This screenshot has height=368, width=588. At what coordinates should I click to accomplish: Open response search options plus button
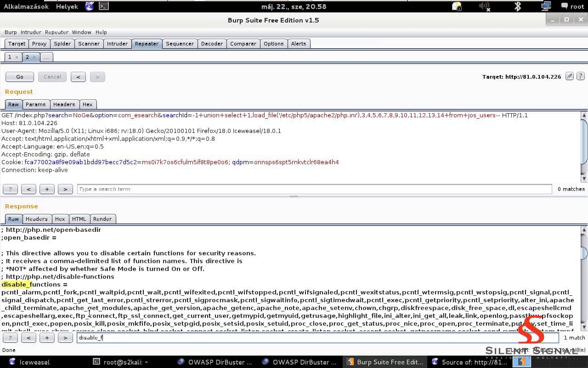[47, 338]
